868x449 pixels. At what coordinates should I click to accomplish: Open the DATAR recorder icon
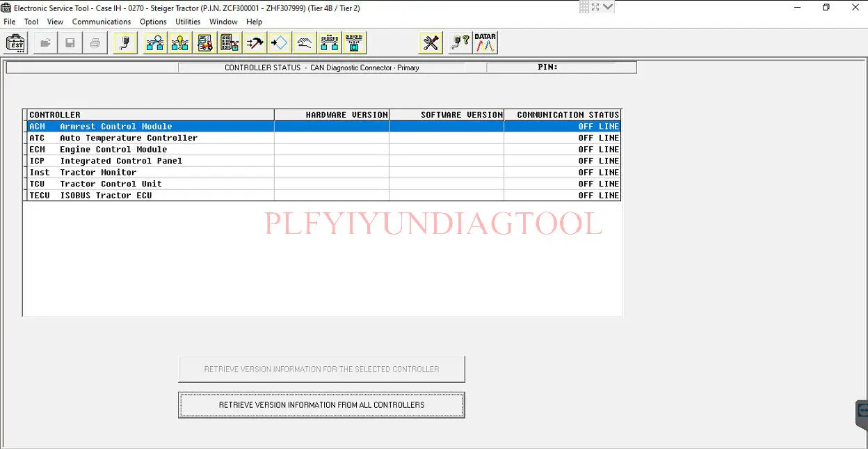[485, 43]
